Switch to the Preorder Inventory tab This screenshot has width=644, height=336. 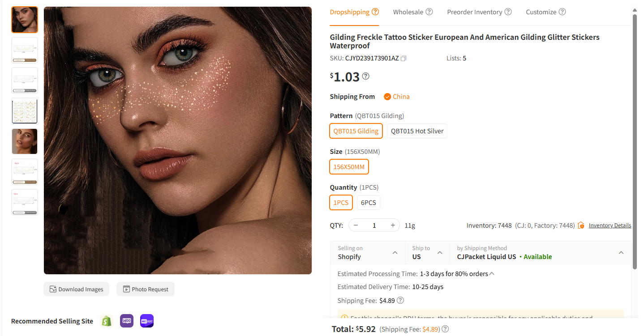pyautogui.click(x=474, y=12)
